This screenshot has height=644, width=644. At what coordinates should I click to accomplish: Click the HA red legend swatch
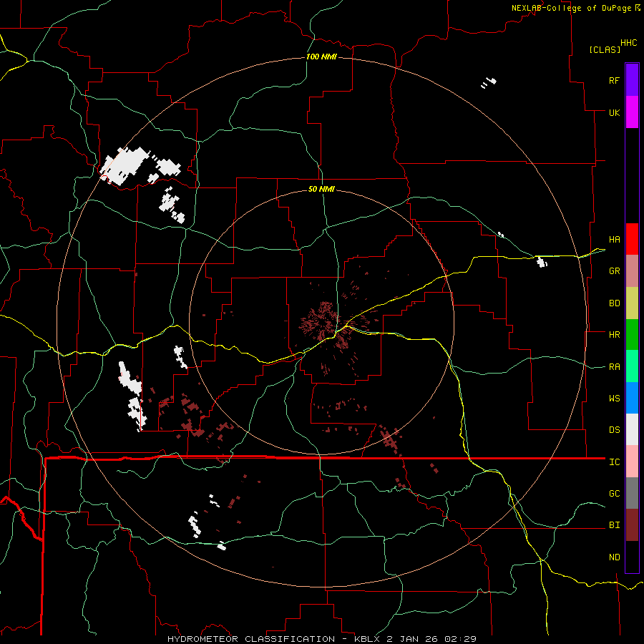click(632, 239)
